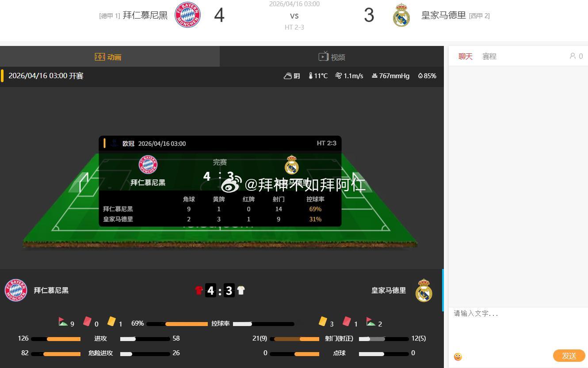Click the red home jersey icon
This screenshot has width=588, height=368.
point(199,290)
